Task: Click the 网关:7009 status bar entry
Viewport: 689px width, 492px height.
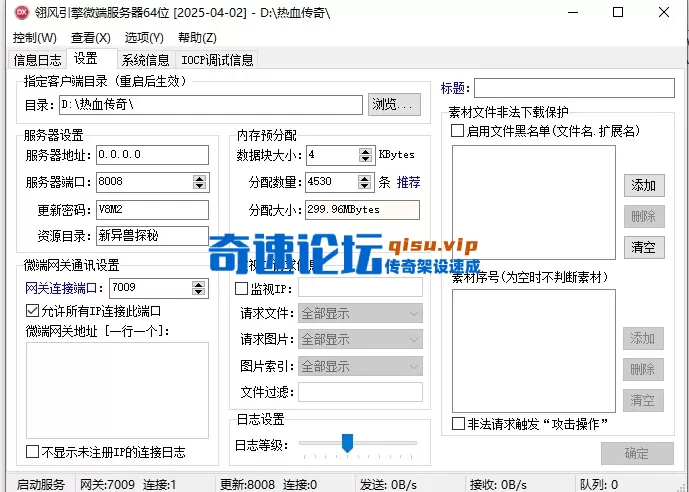Action: (108, 485)
